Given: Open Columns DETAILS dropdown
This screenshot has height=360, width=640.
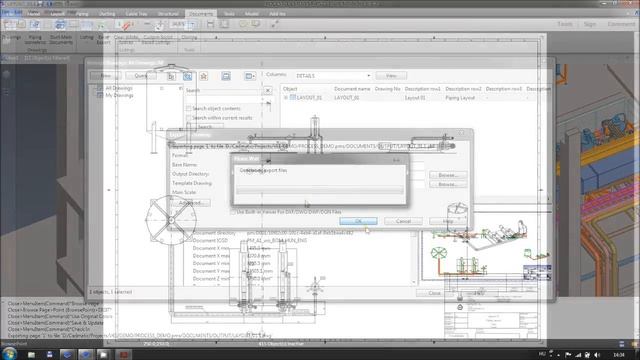Looking at the screenshot, I should tap(333, 76).
